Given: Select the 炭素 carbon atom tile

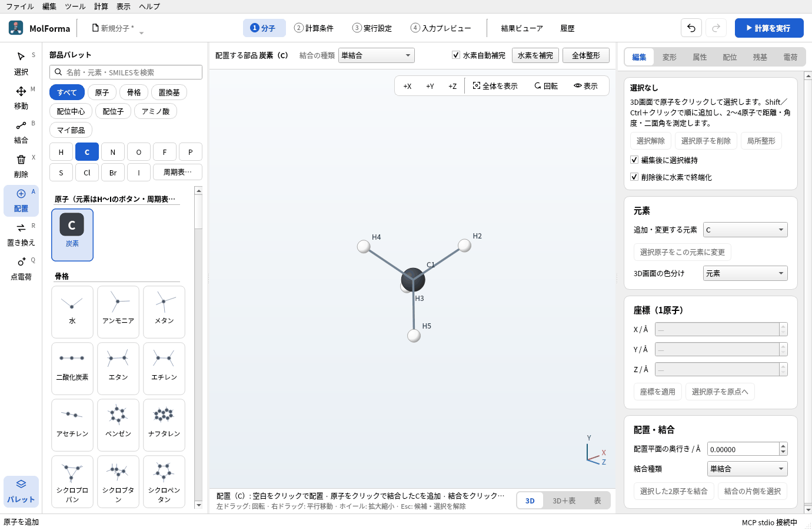Looking at the screenshot, I should point(72,235).
